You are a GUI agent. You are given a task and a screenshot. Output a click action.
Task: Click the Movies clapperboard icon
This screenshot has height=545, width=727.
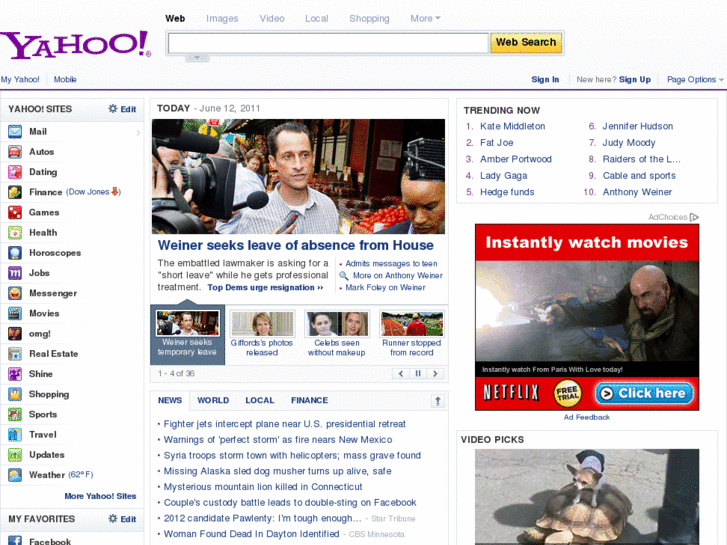[x=15, y=313]
